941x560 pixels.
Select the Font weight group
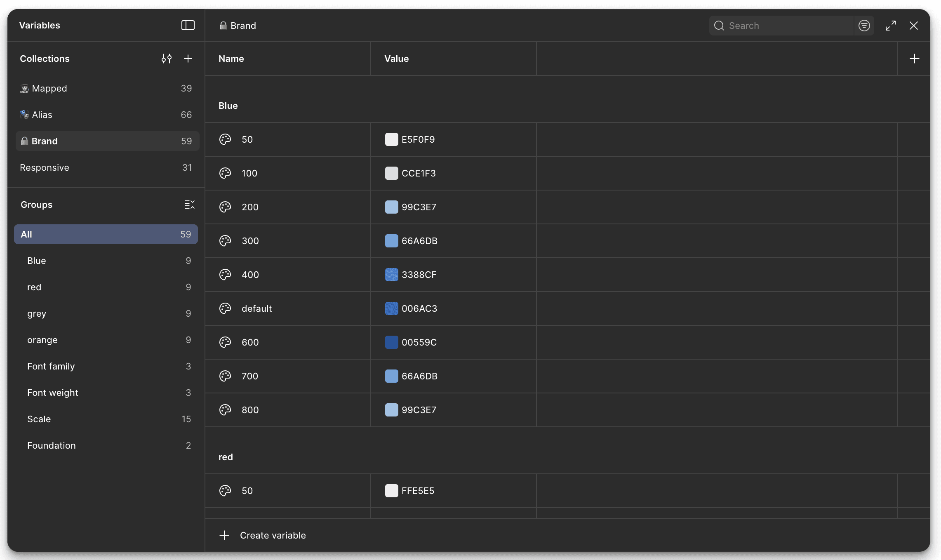click(53, 393)
